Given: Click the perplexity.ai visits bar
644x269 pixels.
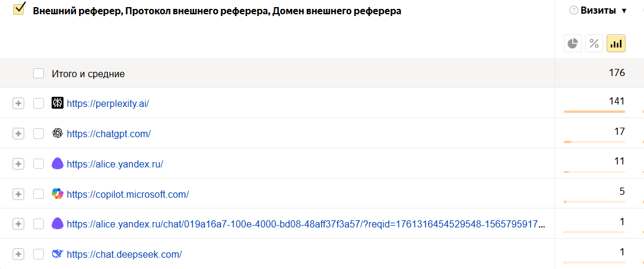Looking at the screenshot, I should (594, 112).
